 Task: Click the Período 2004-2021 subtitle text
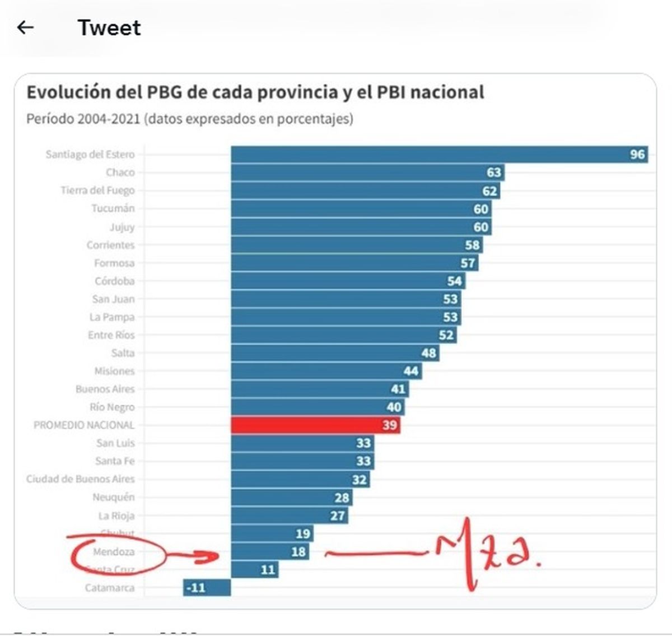[190, 119]
